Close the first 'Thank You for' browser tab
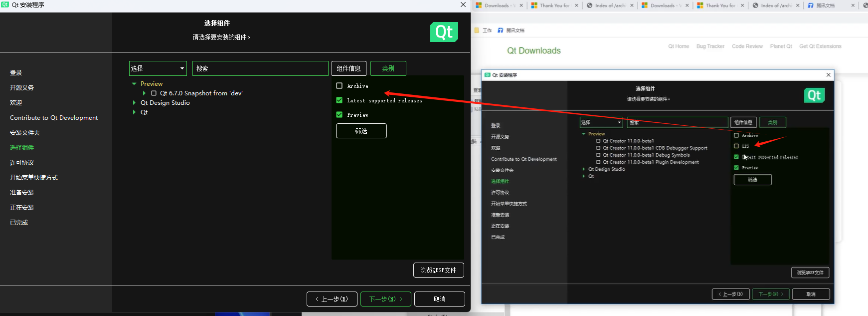 [577, 5]
